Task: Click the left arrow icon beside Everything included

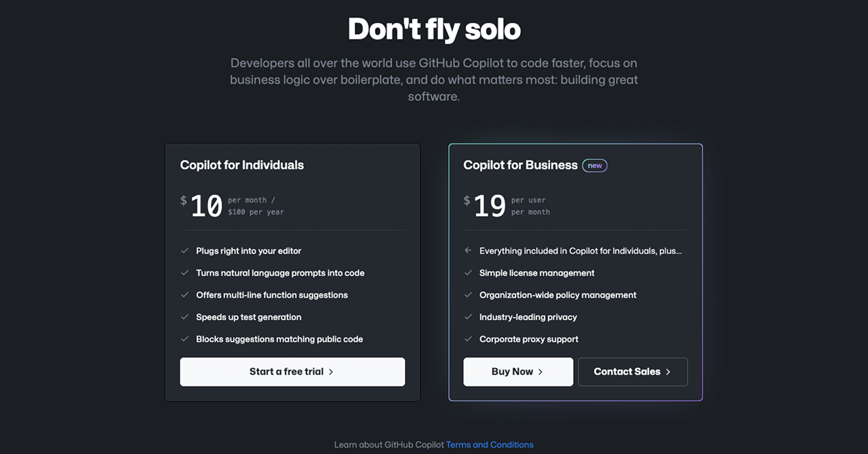Action: click(x=468, y=251)
